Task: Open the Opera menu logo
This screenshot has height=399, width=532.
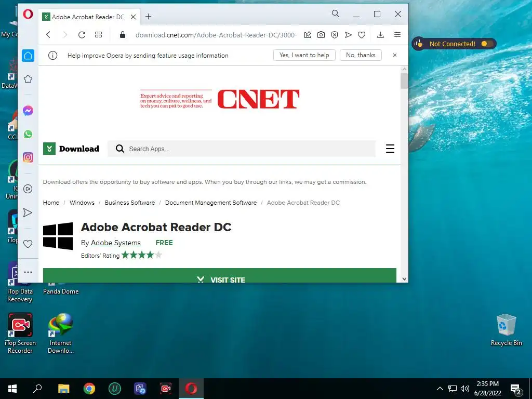Action: pyautogui.click(x=28, y=14)
